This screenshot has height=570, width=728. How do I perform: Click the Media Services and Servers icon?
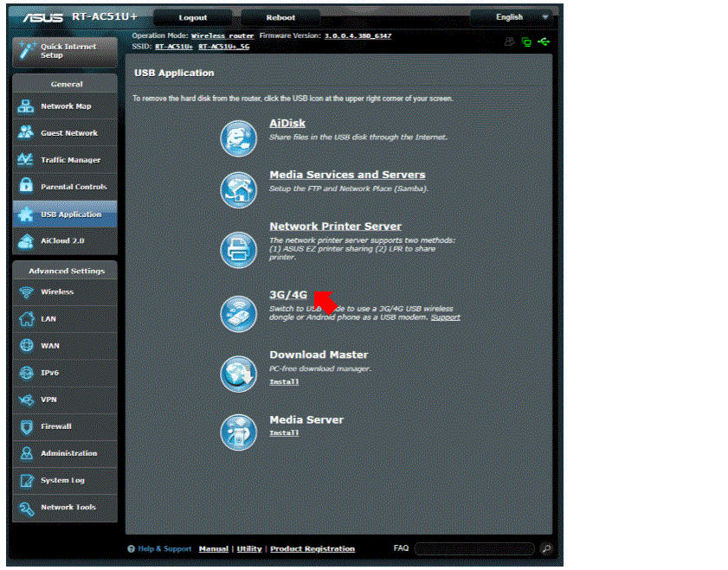tap(239, 188)
